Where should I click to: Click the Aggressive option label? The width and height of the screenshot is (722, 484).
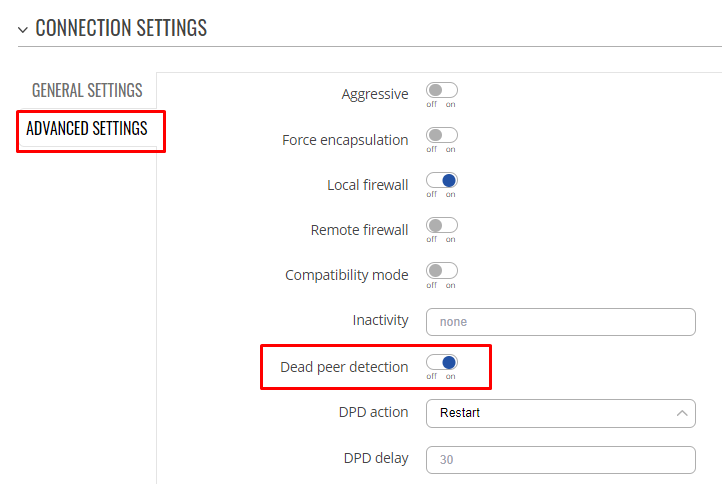pos(375,94)
